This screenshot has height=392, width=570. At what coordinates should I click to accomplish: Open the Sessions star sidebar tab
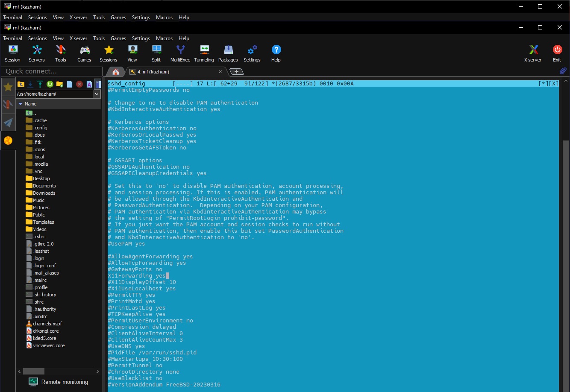tap(8, 87)
